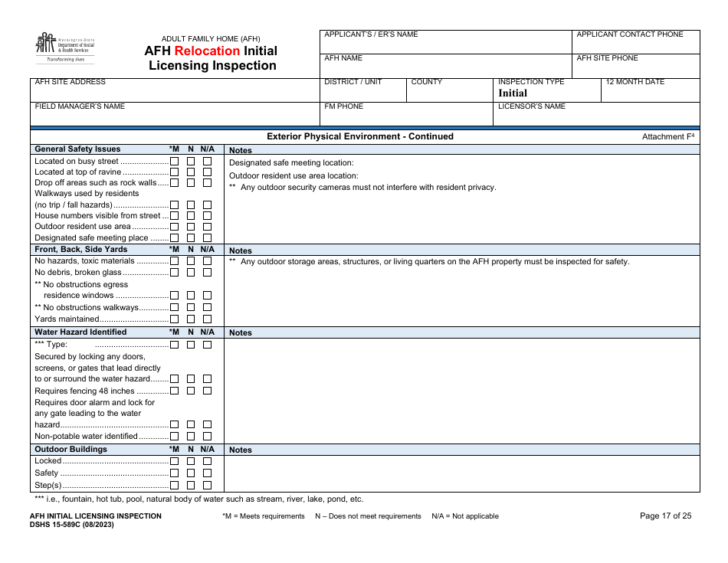Check *M for Outdoor resident use area
The height and width of the screenshot is (563, 728).
pos(174,226)
